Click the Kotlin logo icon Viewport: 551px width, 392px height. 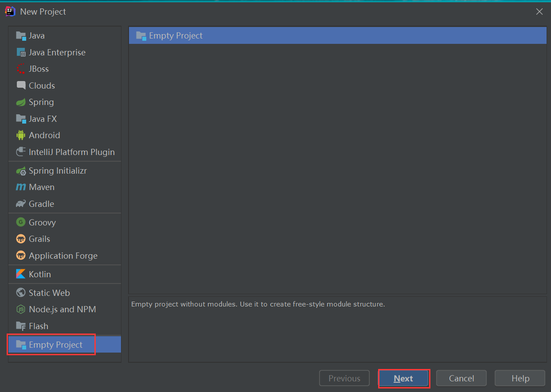[x=21, y=274]
